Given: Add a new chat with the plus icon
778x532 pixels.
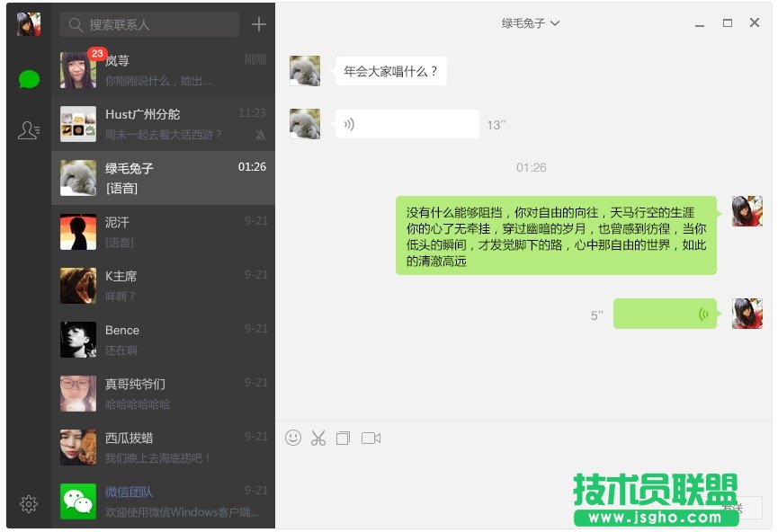Looking at the screenshot, I should (258, 24).
